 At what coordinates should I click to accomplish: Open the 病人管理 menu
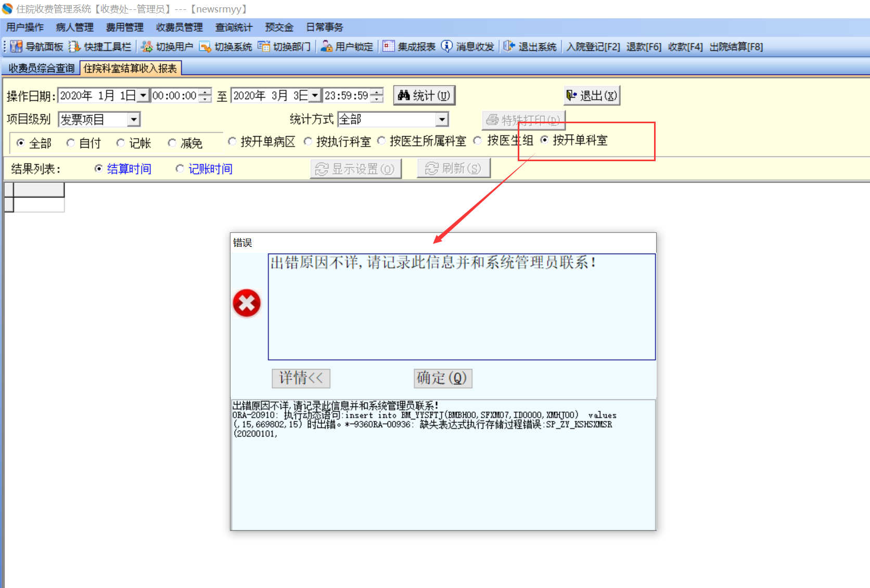coord(75,28)
